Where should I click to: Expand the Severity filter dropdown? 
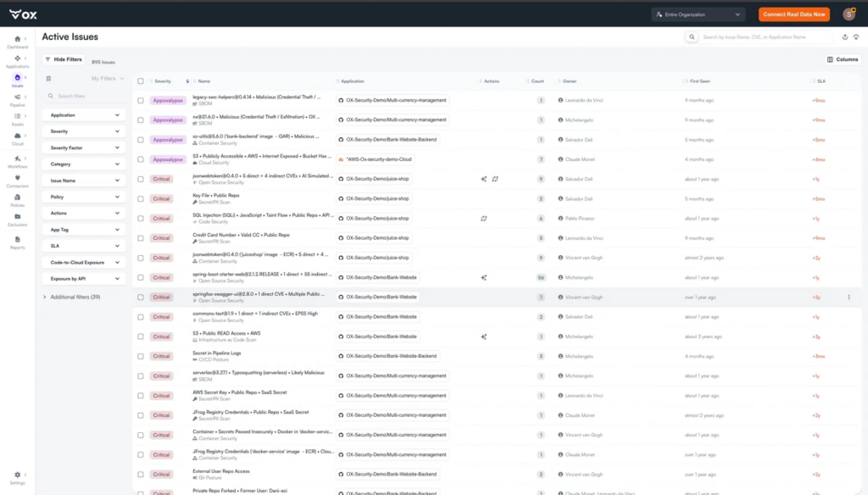click(x=84, y=131)
